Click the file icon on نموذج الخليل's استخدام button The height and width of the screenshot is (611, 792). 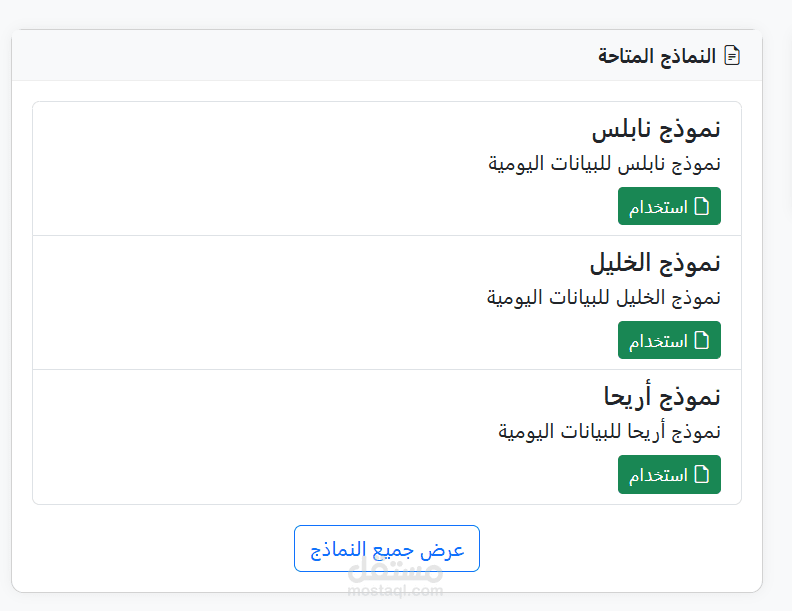pos(702,341)
